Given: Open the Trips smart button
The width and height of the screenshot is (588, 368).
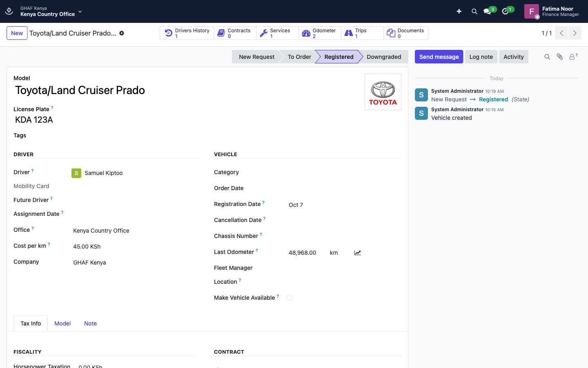Looking at the screenshot, I should (x=362, y=33).
